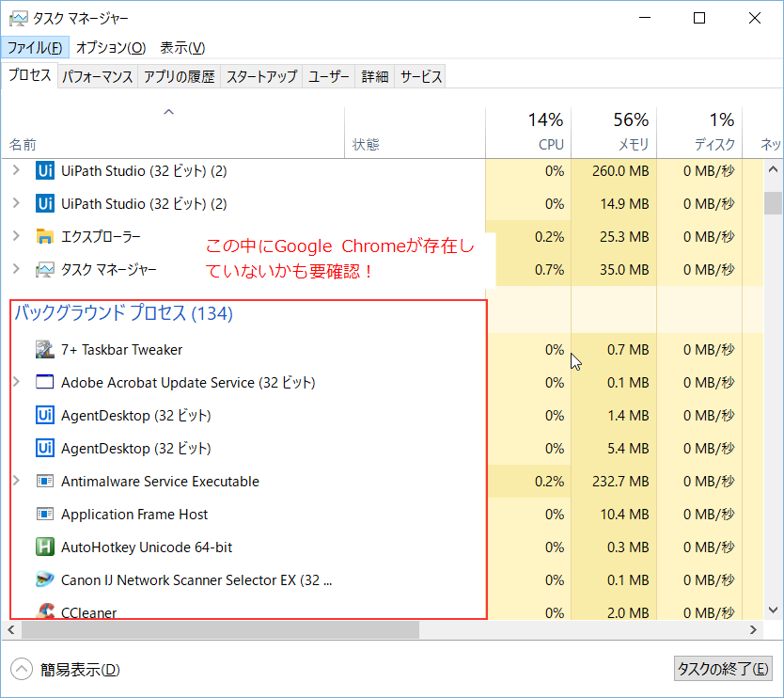The height and width of the screenshot is (698, 784).
Task: Select the 7+ Taskbar Tweaker process name
Action: click(x=121, y=349)
